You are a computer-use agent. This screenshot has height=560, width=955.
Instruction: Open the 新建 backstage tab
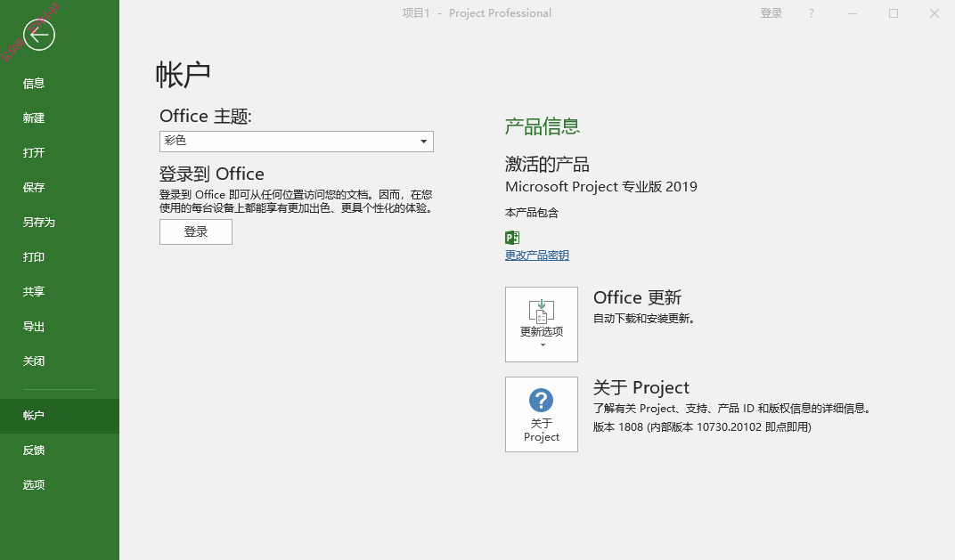[60, 118]
